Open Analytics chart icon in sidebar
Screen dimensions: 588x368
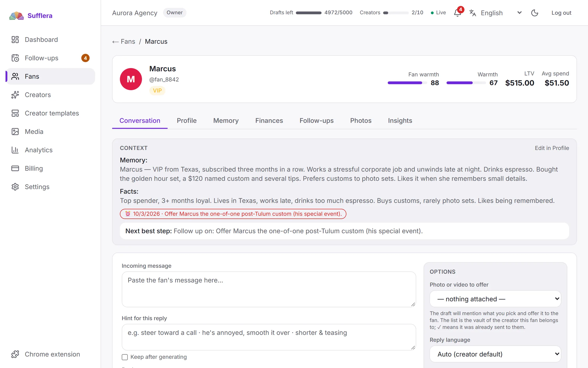(x=15, y=150)
